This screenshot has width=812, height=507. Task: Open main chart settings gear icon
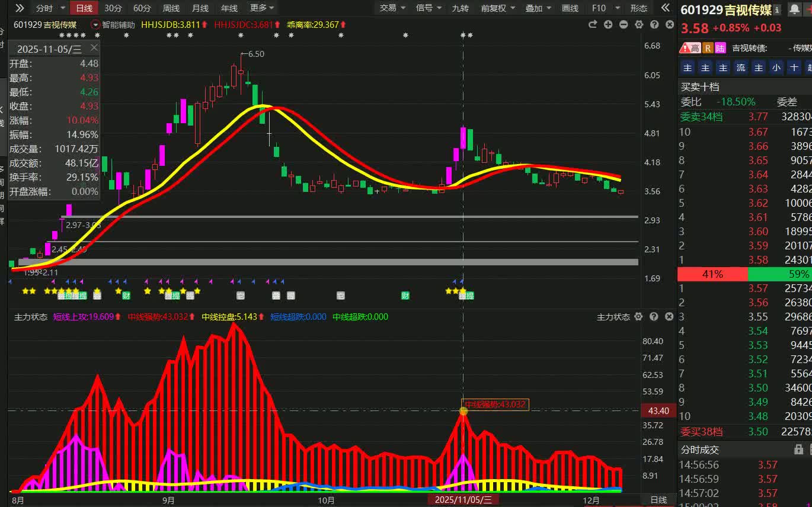click(639, 24)
